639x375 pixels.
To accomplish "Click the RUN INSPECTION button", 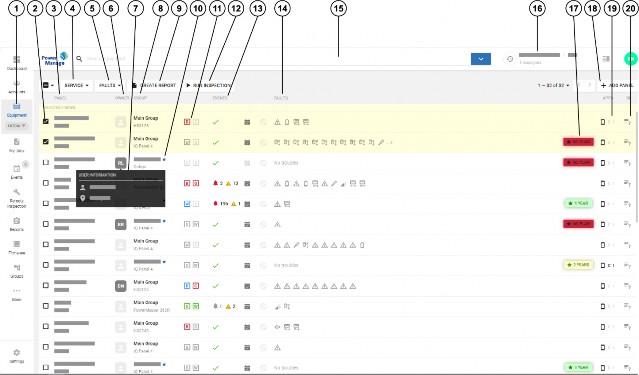I will tap(208, 85).
